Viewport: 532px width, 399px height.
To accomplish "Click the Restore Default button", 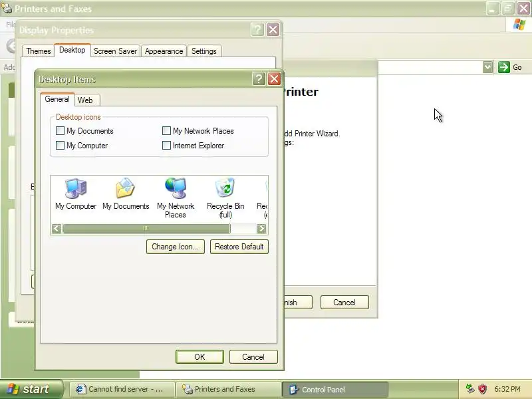I will click(239, 247).
